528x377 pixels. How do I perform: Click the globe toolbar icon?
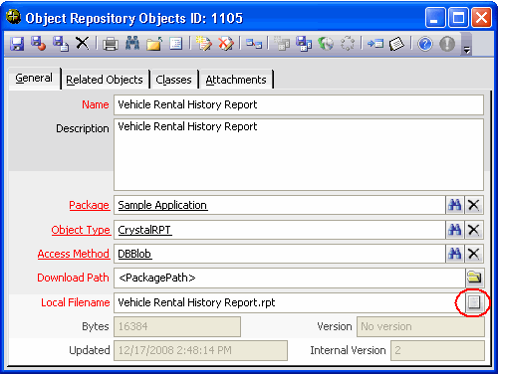326,44
